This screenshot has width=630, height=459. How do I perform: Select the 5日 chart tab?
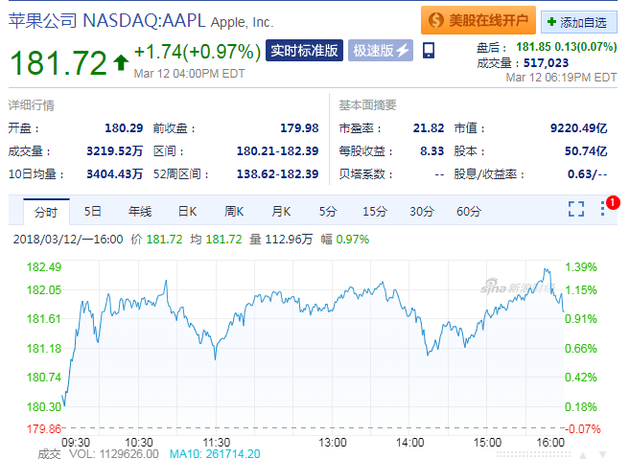93,211
